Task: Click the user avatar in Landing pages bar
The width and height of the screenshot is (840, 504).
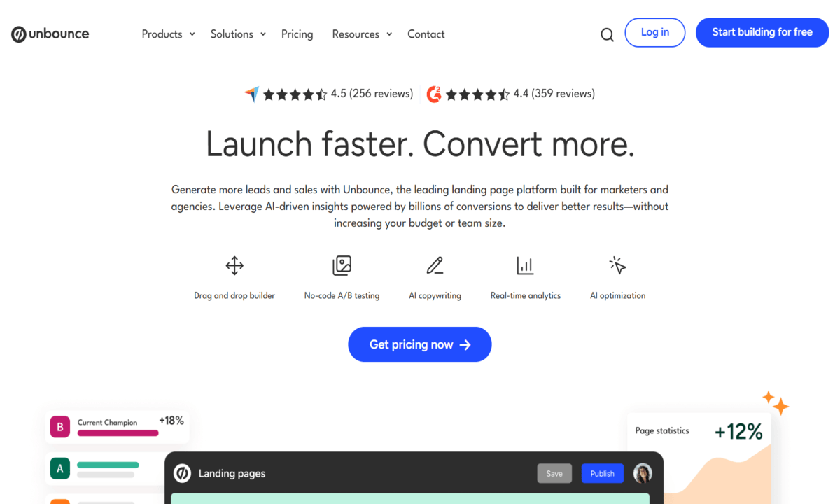Action: [x=643, y=473]
